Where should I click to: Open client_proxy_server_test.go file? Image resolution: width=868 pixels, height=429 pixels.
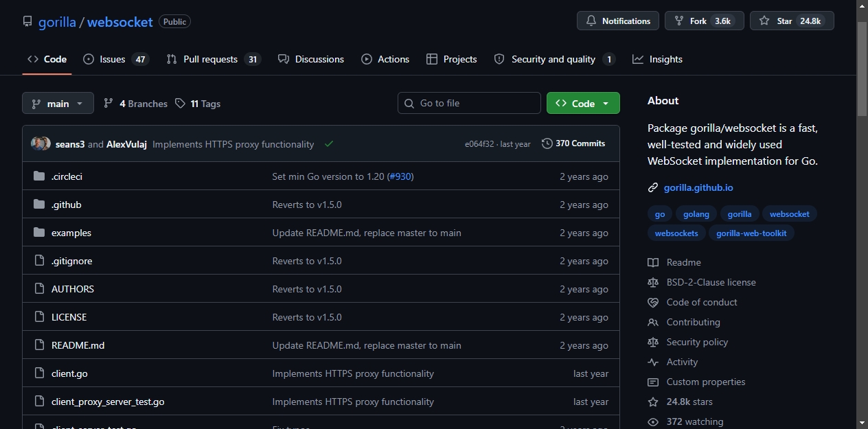click(x=108, y=402)
